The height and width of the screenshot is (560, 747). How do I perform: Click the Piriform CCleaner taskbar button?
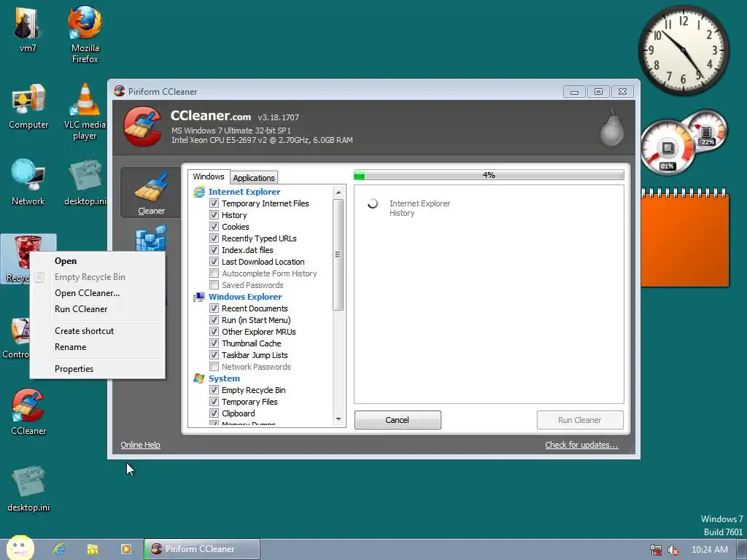[202, 549]
